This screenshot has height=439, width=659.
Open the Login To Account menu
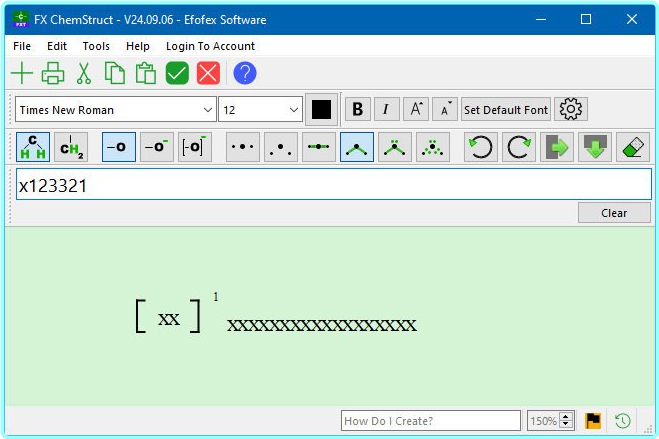(x=210, y=46)
